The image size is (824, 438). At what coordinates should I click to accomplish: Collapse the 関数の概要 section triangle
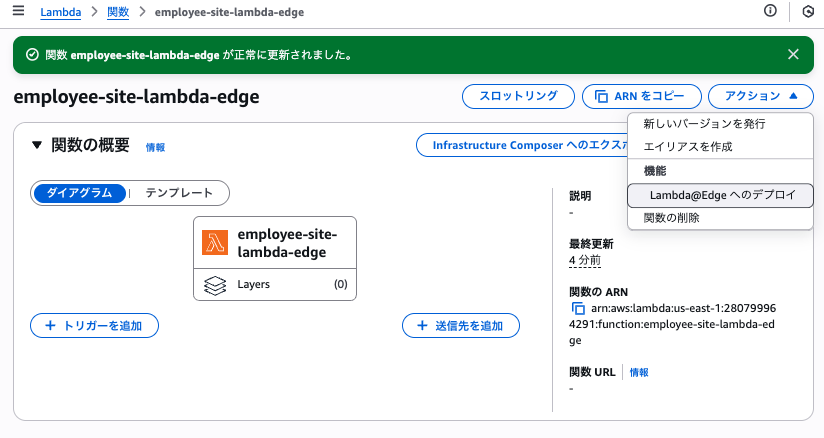coord(36,145)
